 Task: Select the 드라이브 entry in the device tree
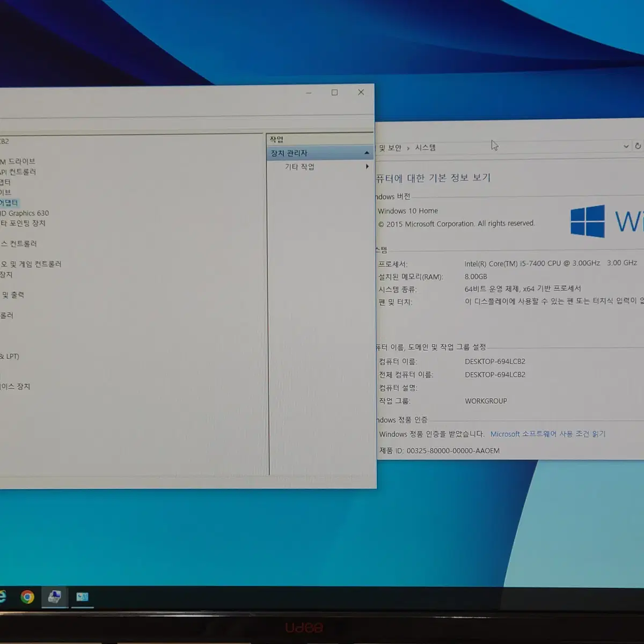click(18, 161)
